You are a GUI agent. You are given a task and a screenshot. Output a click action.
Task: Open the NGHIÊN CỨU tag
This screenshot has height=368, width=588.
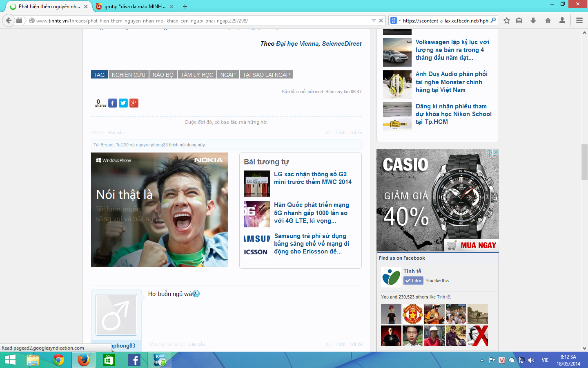pos(129,74)
